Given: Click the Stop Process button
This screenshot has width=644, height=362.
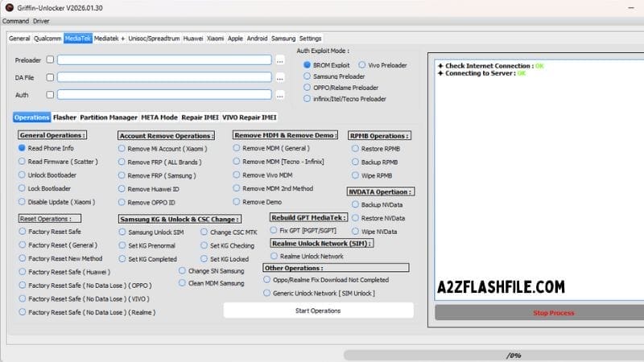Looking at the screenshot, I should (539, 313).
